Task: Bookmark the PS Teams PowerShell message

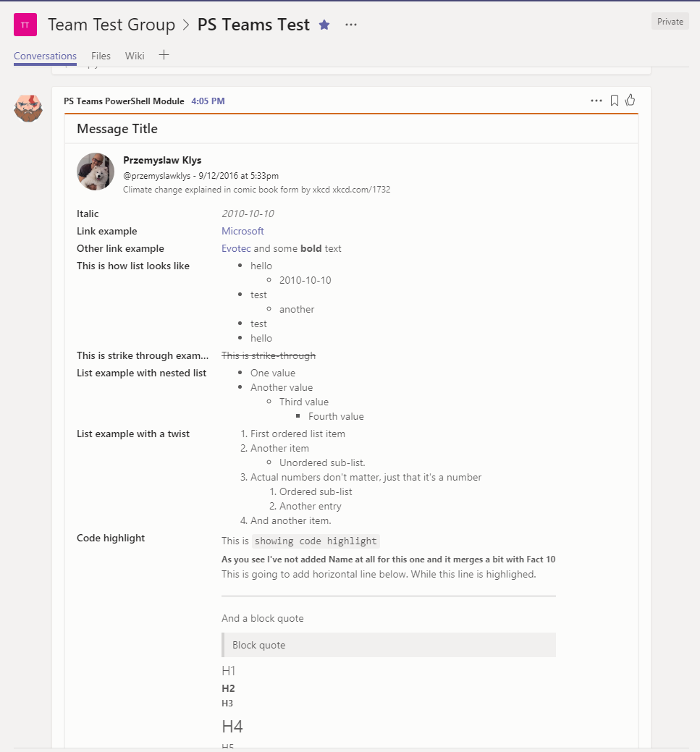Action: 615,101
